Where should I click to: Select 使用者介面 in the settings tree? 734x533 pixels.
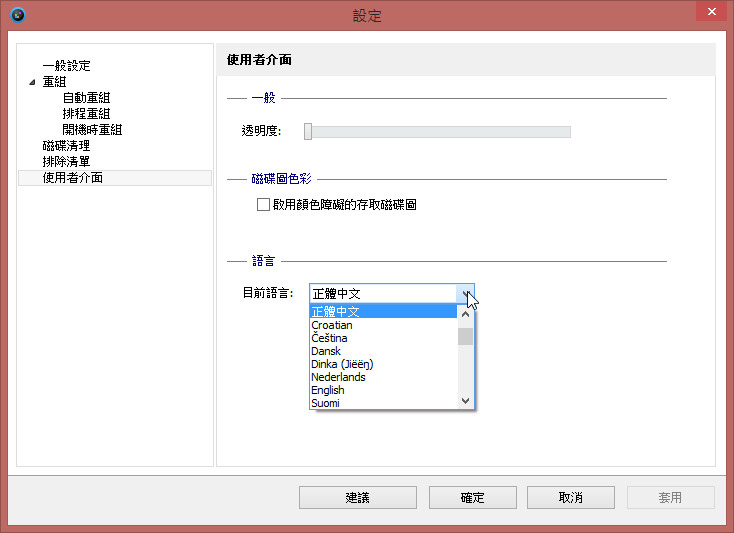pyautogui.click(x=115, y=178)
